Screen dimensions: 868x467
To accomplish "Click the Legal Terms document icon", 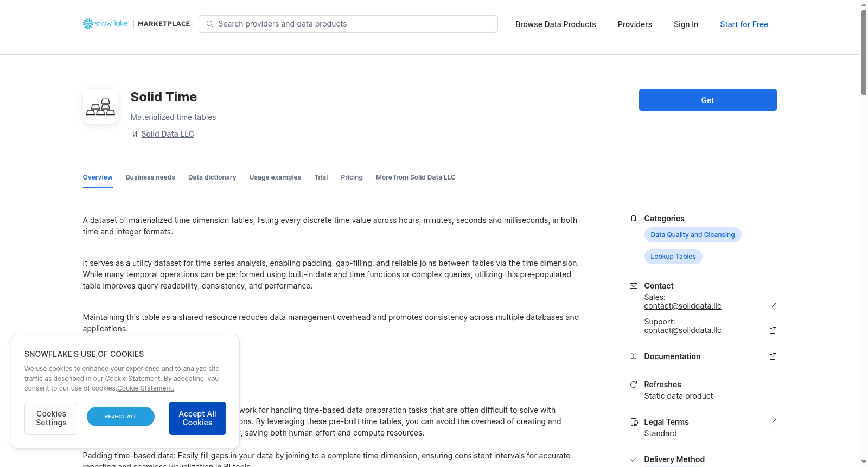I will pyautogui.click(x=634, y=422).
